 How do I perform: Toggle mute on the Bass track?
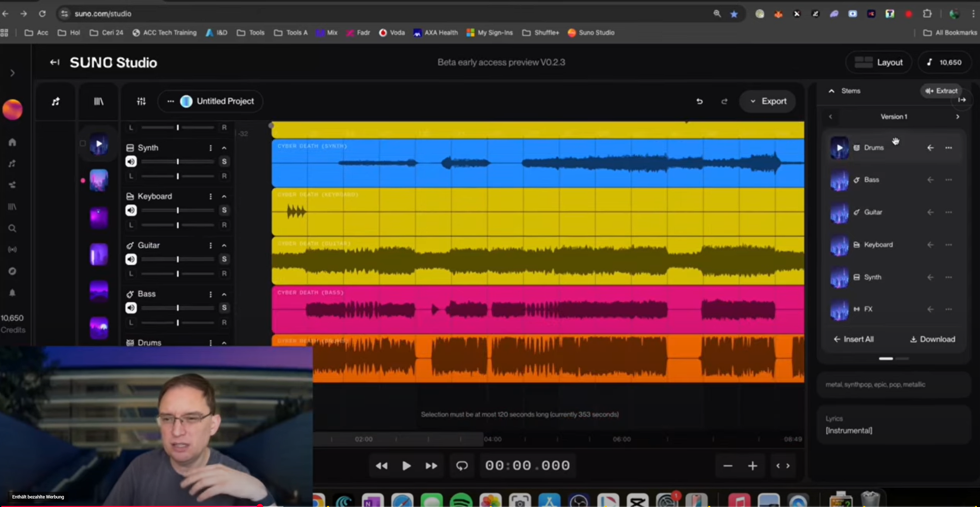coord(131,308)
